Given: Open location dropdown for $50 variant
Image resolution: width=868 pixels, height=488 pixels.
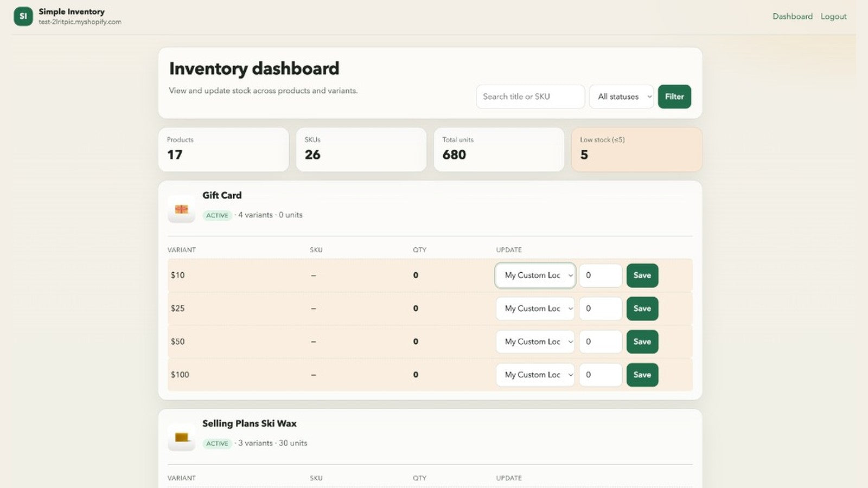Looking at the screenshot, I should pyautogui.click(x=535, y=342).
